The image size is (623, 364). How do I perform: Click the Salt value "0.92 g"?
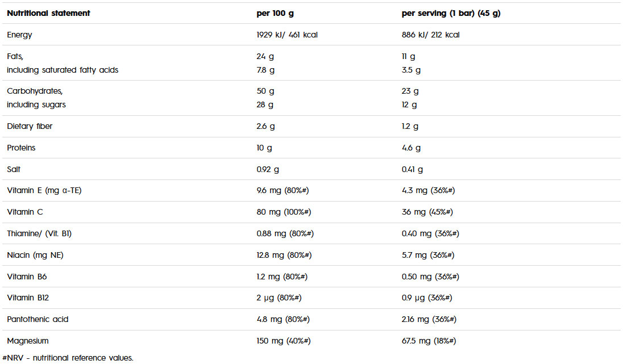[268, 169]
